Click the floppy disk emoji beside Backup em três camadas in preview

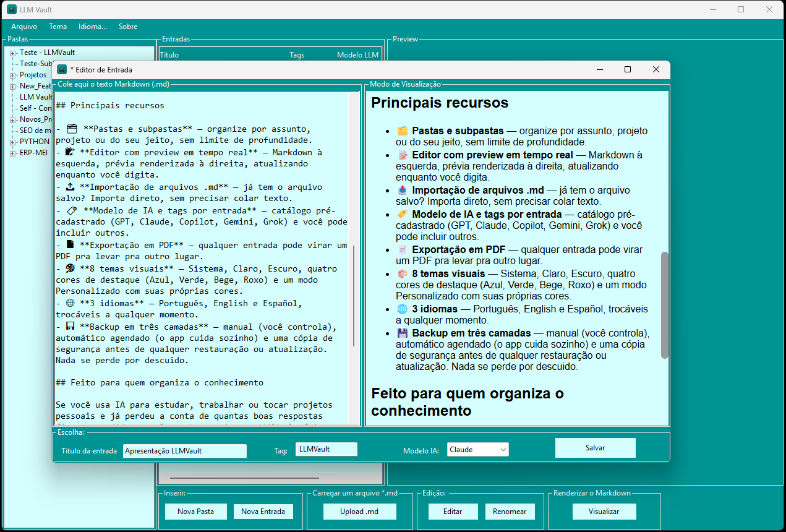[x=402, y=333]
